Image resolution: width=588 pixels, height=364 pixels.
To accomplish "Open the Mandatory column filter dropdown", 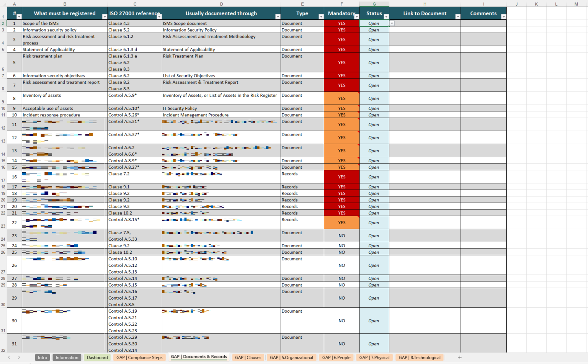I will (356, 17).
